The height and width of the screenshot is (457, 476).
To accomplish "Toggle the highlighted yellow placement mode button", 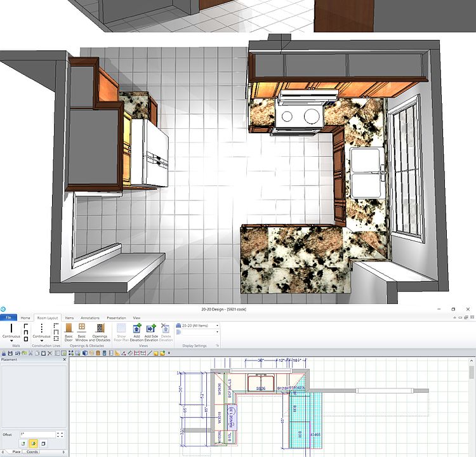I will click(34, 444).
